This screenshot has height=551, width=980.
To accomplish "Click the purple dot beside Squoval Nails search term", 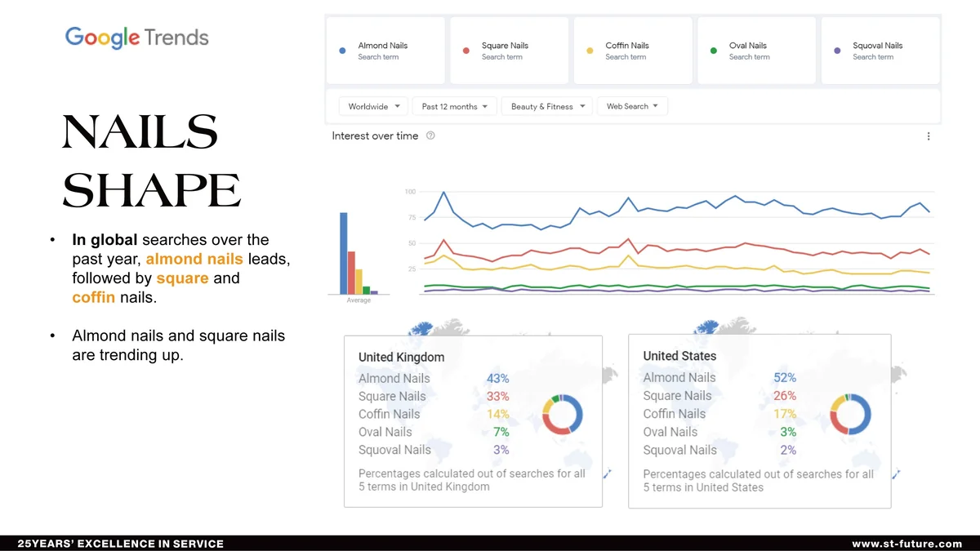I will point(837,51).
